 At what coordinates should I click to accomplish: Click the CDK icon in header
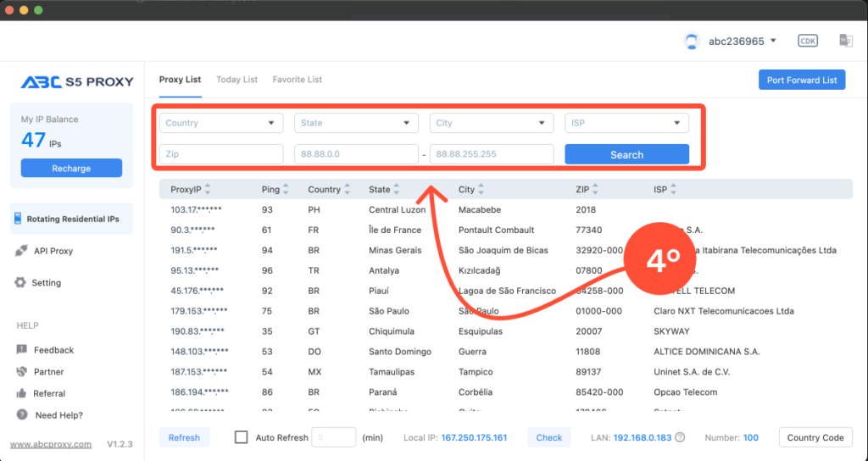[807, 41]
